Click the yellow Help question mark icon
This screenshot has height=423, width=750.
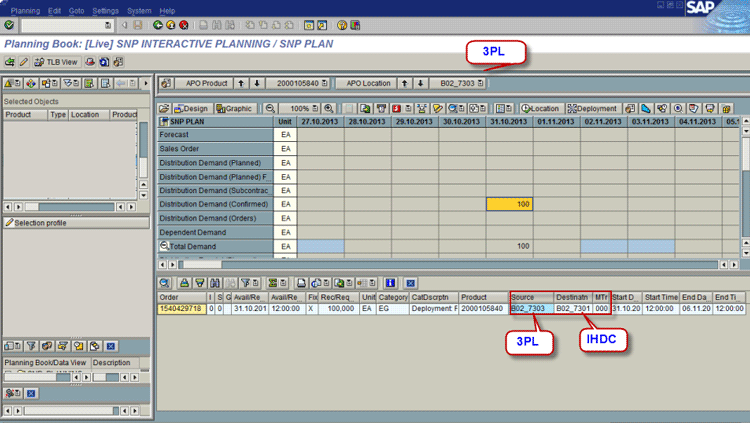coord(342,25)
